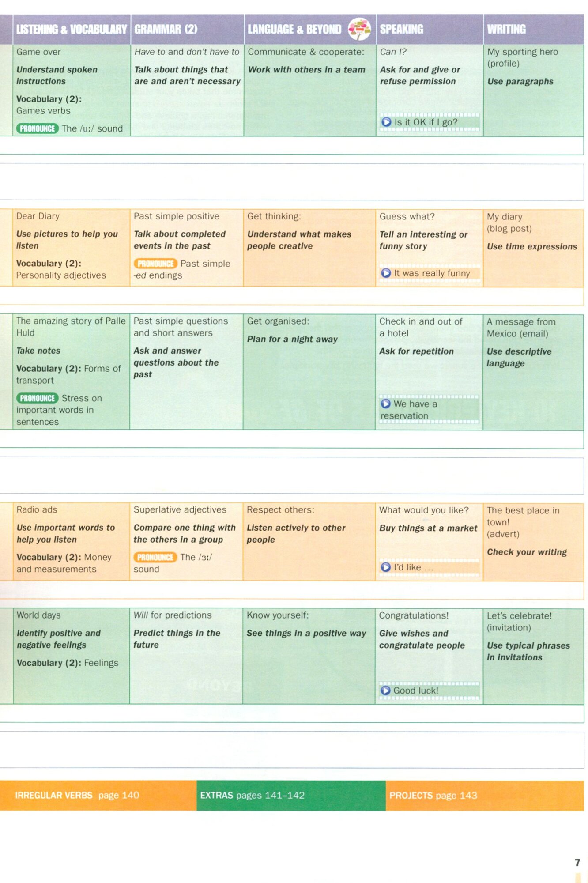Click the play icon next to "I'd like …"

[x=386, y=567]
